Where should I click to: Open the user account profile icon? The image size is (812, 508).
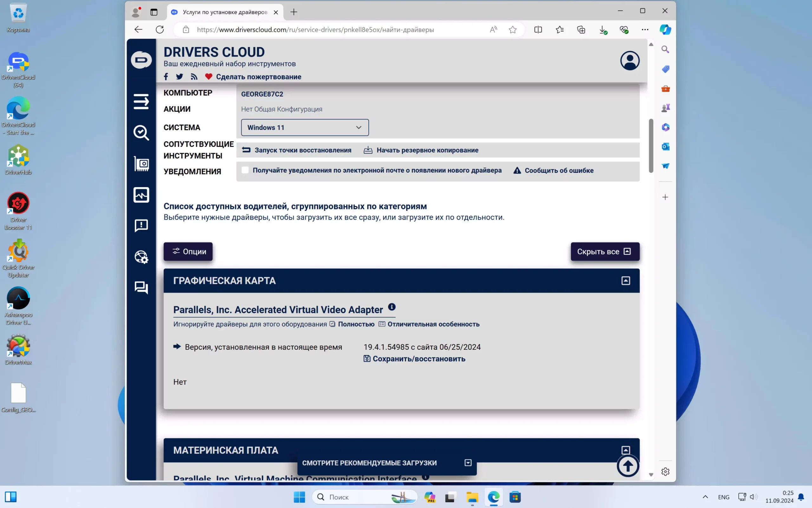630,61
